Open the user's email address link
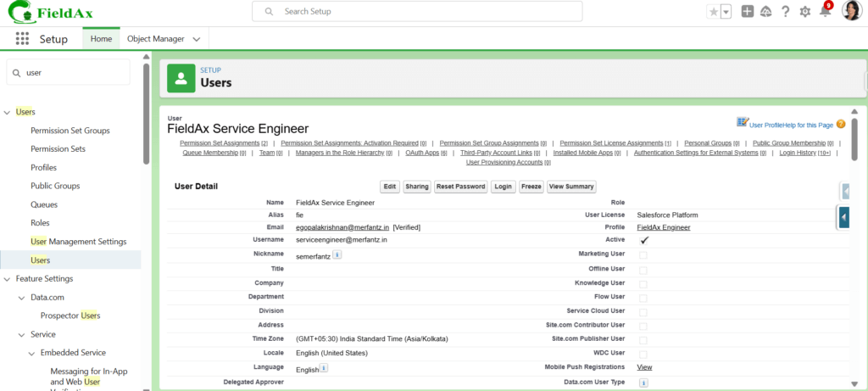The image size is (868, 391). (342, 227)
